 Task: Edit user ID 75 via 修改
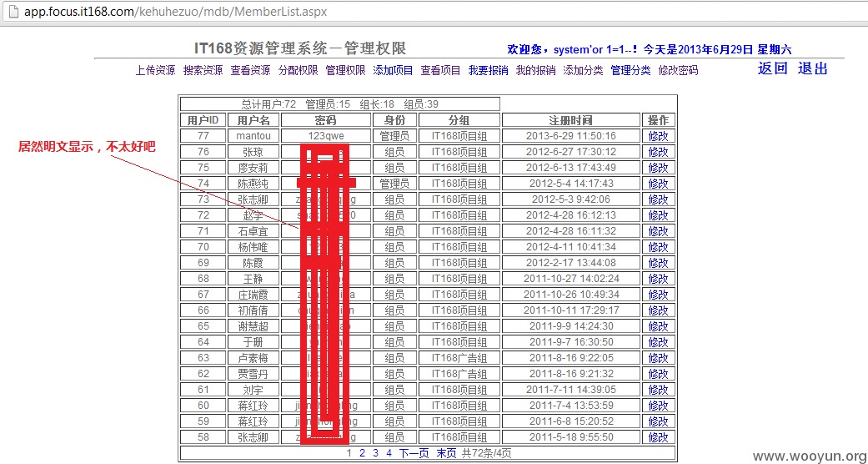pos(659,168)
